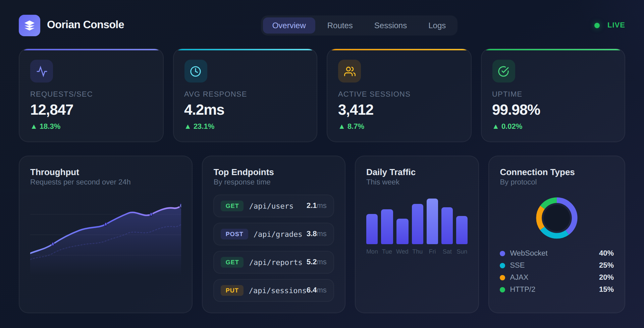Select the Sessions navigation item
This screenshot has width=644, height=328.
tap(390, 25)
